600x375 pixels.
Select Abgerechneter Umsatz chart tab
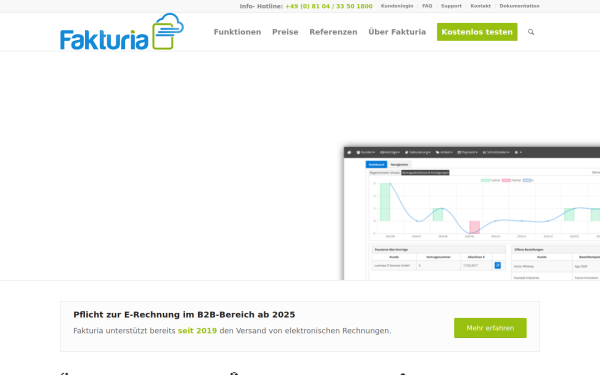pyautogui.click(x=385, y=173)
